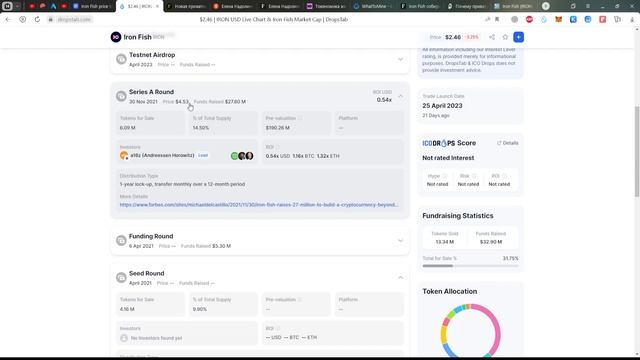Image resolution: width=640 pixels, height=360 pixels.
Task: Open the a16z investor logo
Action: pos(124,156)
